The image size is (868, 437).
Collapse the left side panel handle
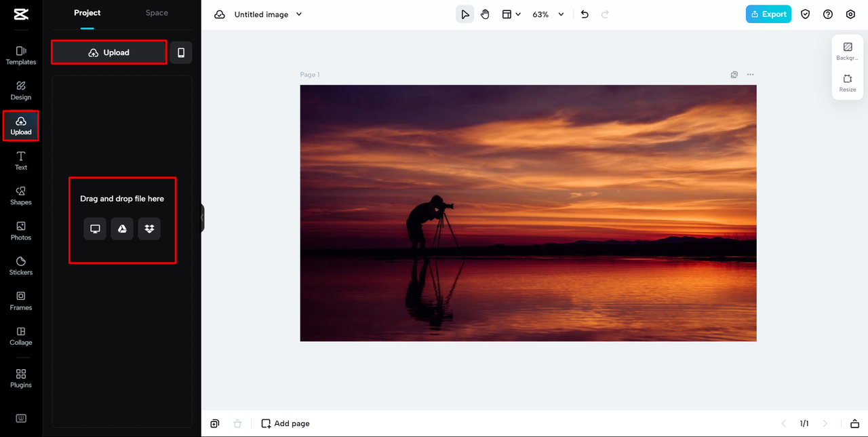pos(202,218)
